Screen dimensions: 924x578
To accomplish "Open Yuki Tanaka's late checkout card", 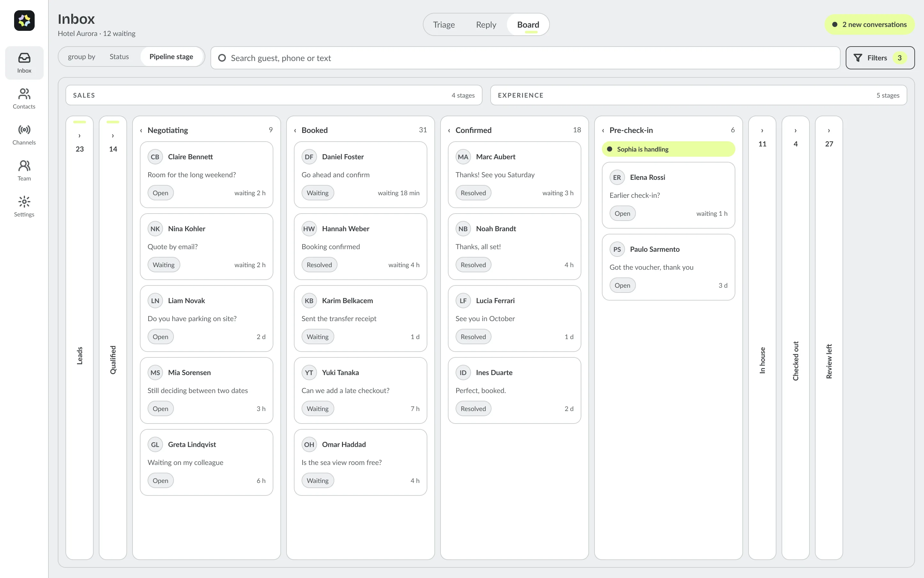I will (360, 390).
